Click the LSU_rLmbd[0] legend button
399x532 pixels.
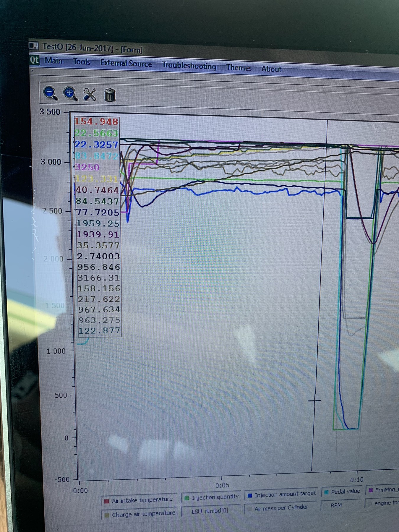point(210,511)
